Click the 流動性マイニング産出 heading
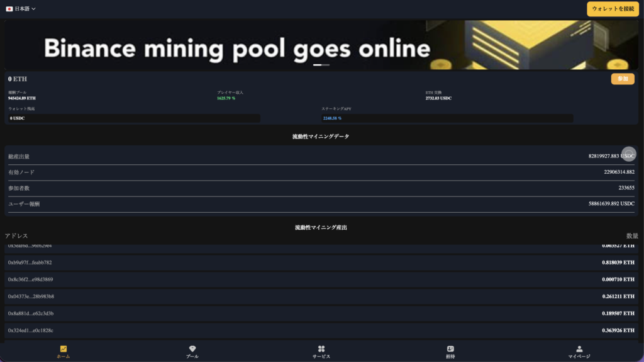The height and width of the screenshot is (362, 644). 321,227
